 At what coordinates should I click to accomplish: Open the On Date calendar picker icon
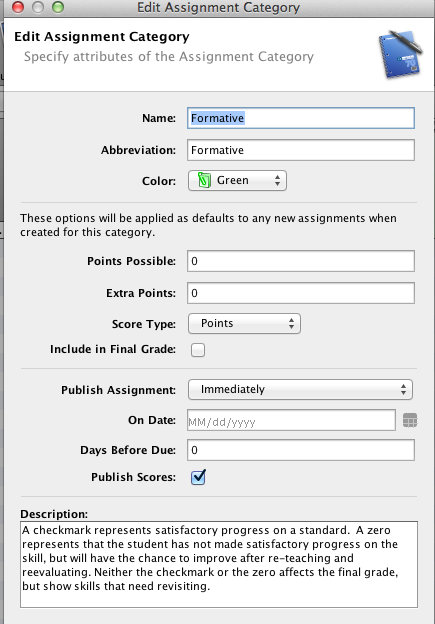point(410,420)
